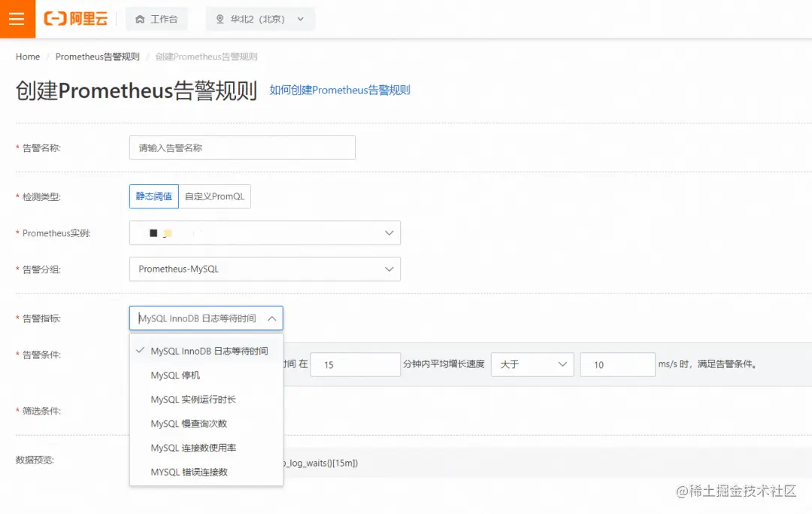The height and width of the screenshot is (514, 812).
Task: Focus the 告警名称 input field
Action: click(242, 148)
